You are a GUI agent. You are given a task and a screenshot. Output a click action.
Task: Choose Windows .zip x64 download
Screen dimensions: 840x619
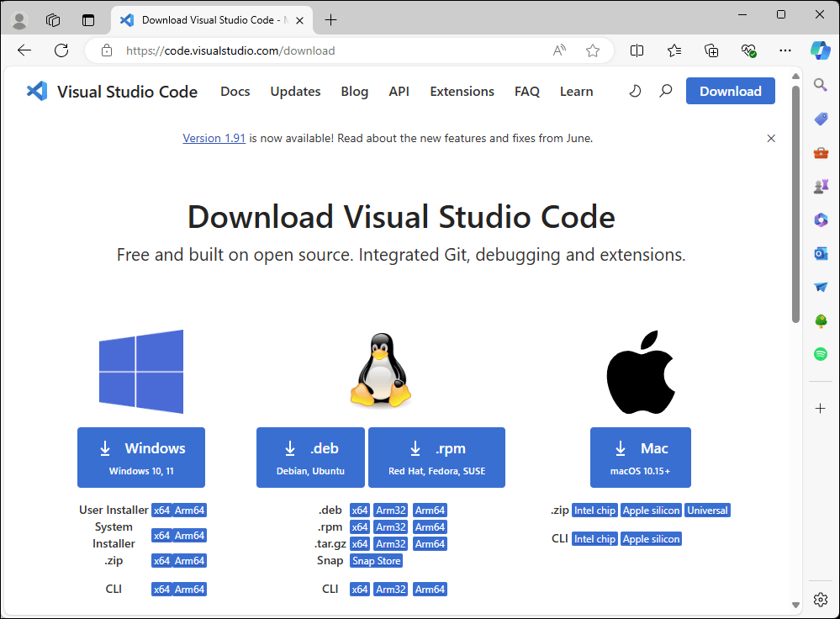click(161, 561)
